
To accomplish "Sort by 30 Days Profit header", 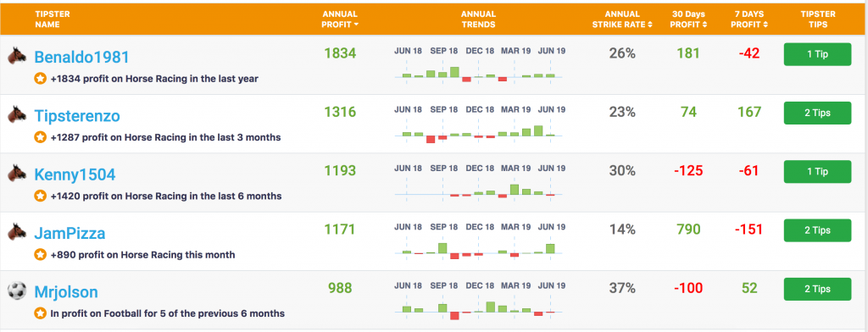I will tap(688, 19).
